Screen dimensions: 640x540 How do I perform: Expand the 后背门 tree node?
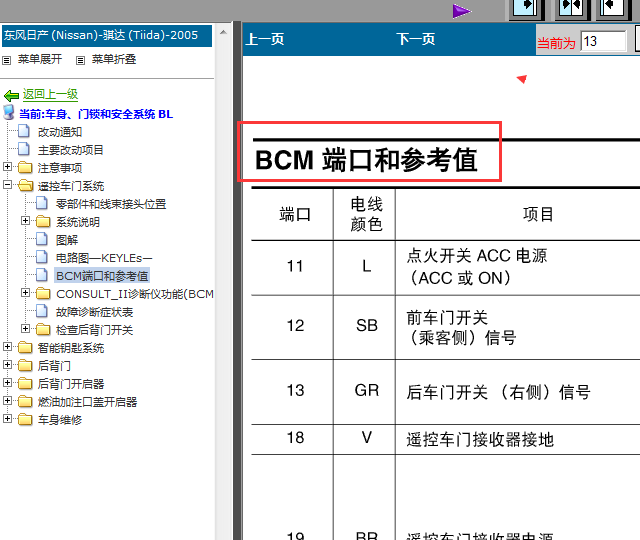tap(7, 364)
